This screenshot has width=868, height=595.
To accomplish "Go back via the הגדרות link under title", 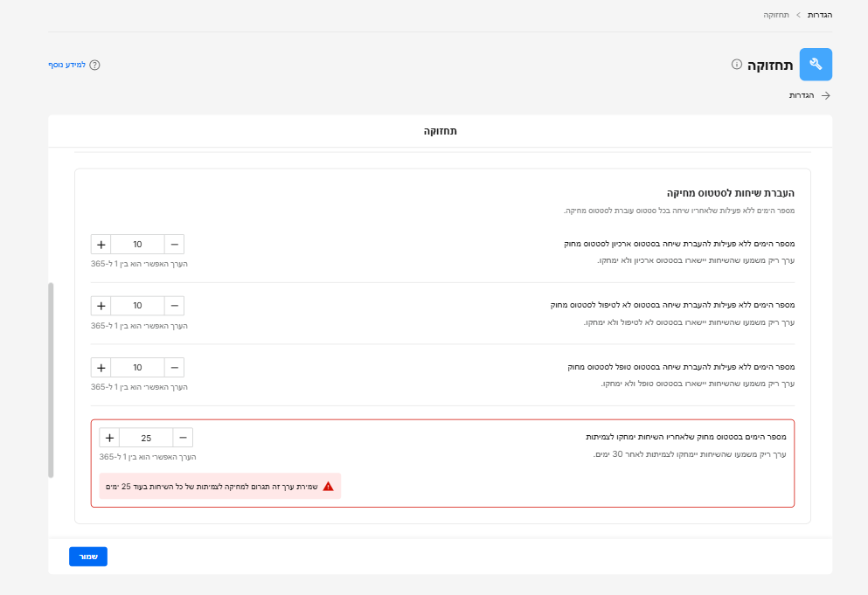I will tap(801, 95).
